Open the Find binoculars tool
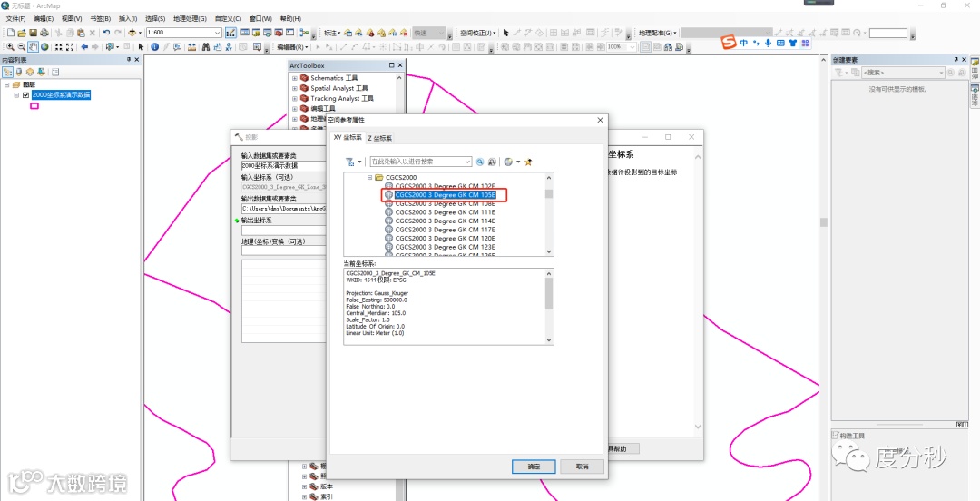Screen dimensions: 980x501 [205, 47]
